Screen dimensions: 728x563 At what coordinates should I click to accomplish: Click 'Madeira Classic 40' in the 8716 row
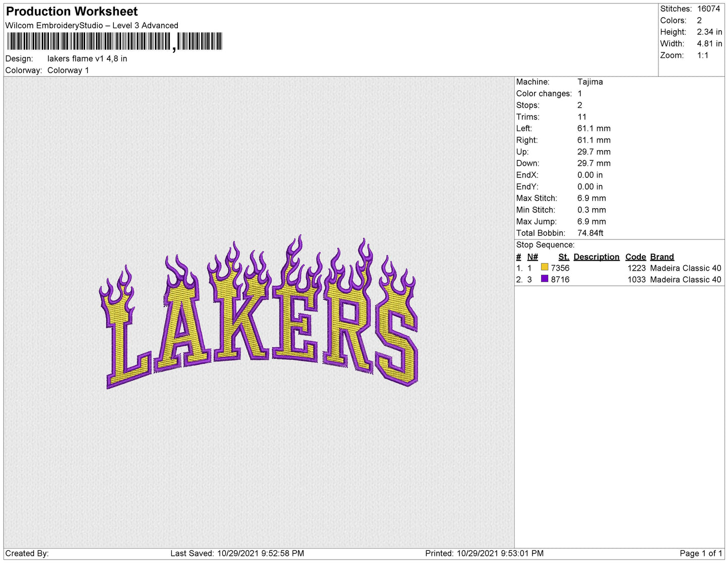coord(686,280)
